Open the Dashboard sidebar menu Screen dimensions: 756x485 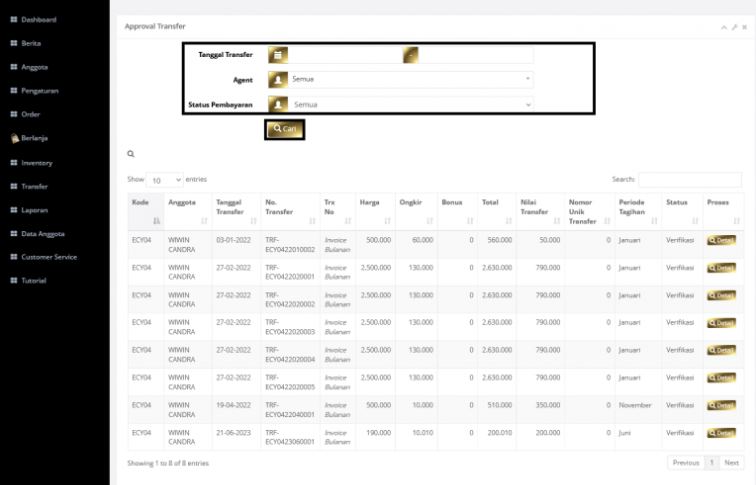click(x=38, y=20)
